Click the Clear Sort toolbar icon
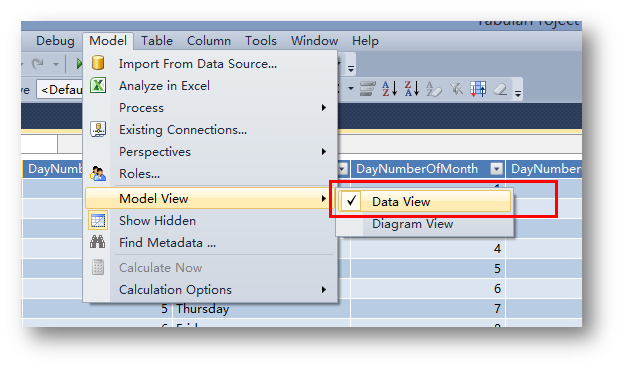624x369 pixels. pos(434,88)
